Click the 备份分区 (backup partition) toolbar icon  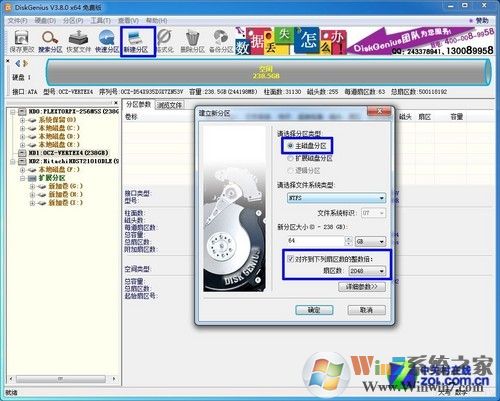[x=221, y=41]
